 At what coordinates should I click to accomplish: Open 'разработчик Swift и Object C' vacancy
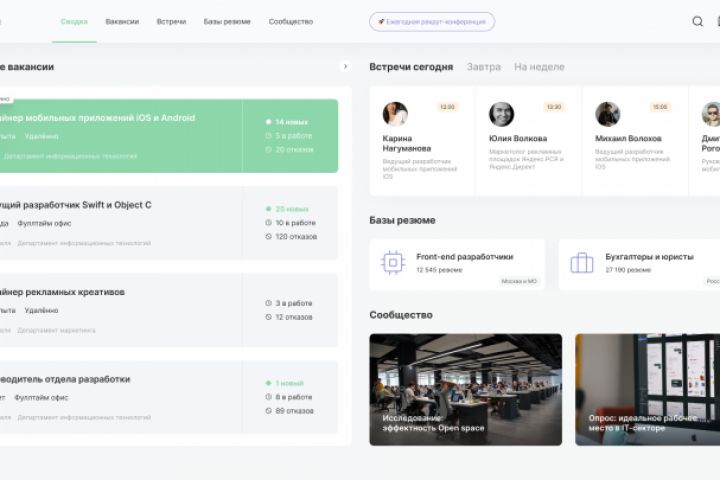tap(75, 205)
